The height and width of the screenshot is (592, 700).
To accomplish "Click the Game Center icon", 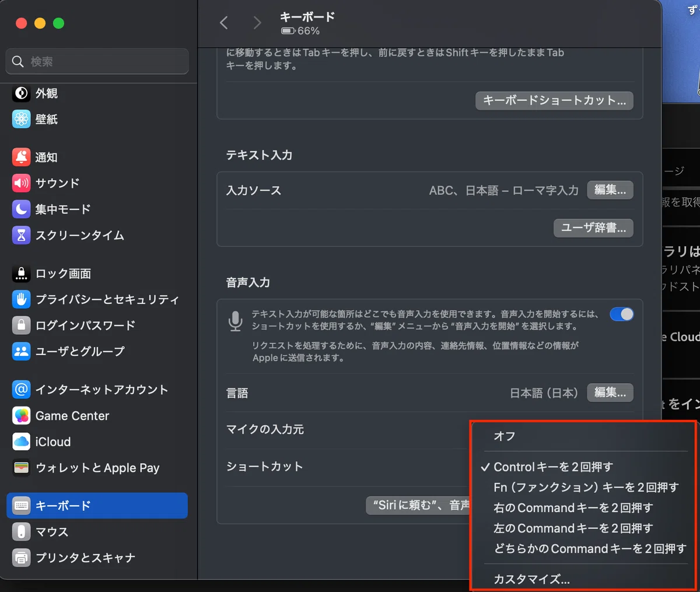I will pyautogui.click(x=22, y=415).
